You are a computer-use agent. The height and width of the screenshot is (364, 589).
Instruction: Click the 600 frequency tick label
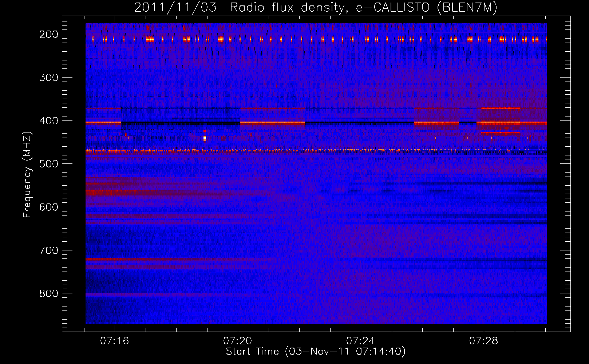[49, 207]
